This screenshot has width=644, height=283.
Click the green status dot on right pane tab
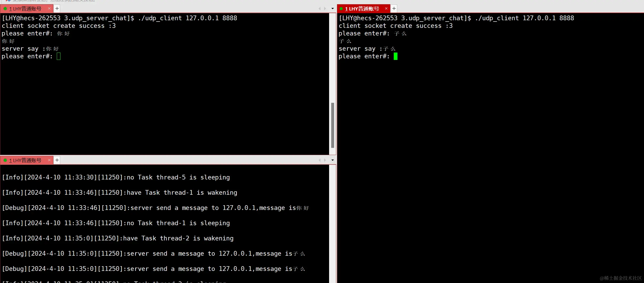[341, 9]
